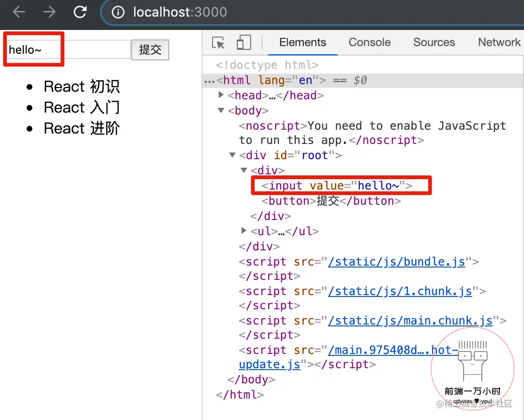
Task: View site information icon in address bar
Action: coord(118,12)
